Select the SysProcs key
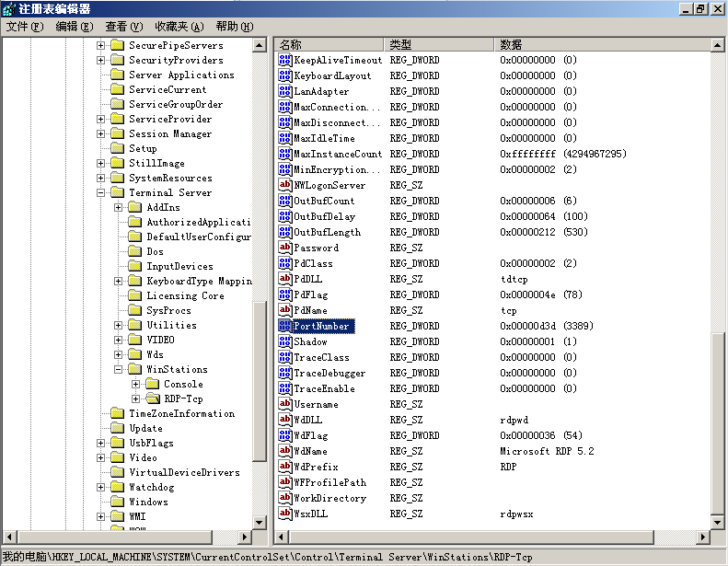The width and height of the screenshot is (728, 566). [168, 310]
